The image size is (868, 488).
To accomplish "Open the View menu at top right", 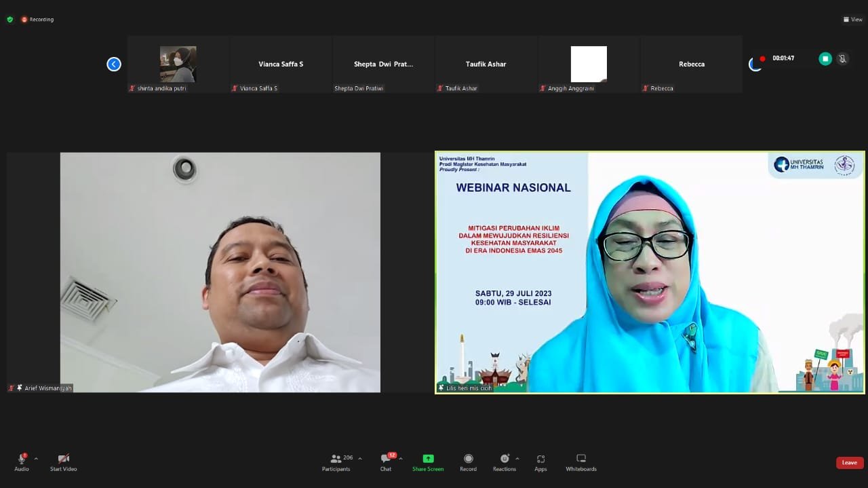I will (852, 20).
